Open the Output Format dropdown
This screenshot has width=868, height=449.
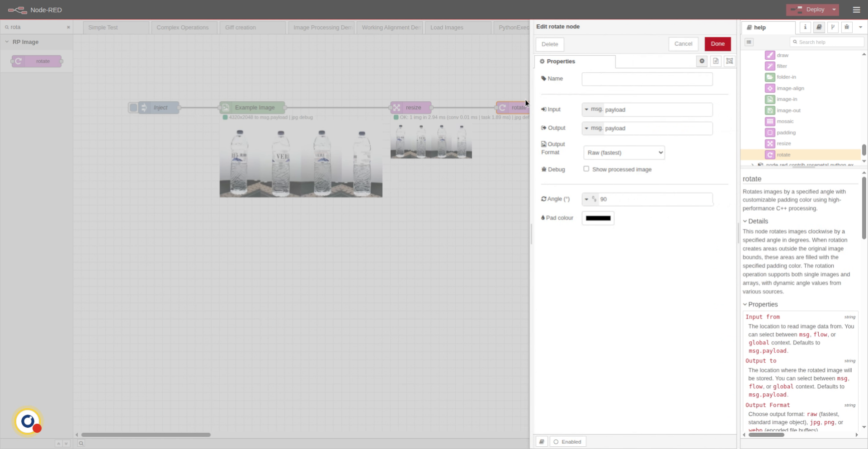point(624,153)
